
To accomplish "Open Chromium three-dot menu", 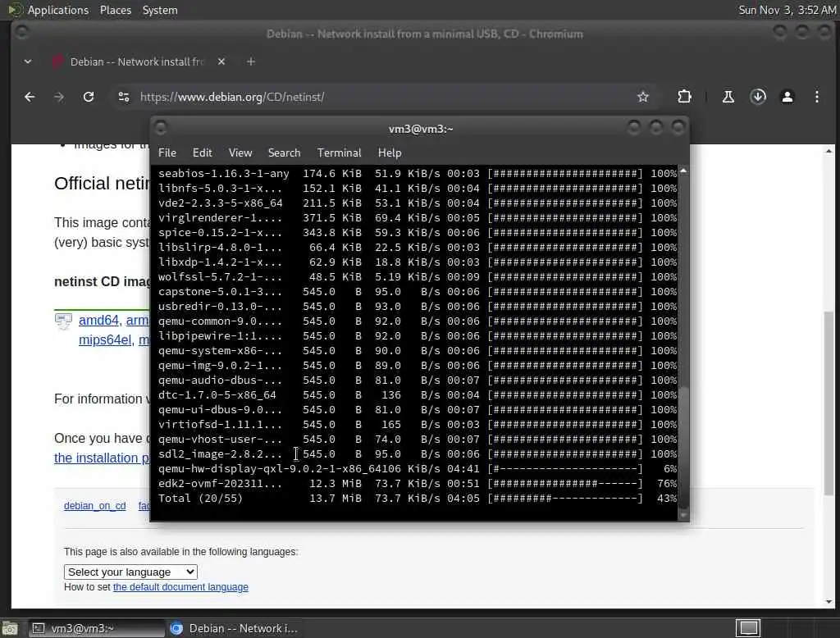I will click(x=816, y=97).
